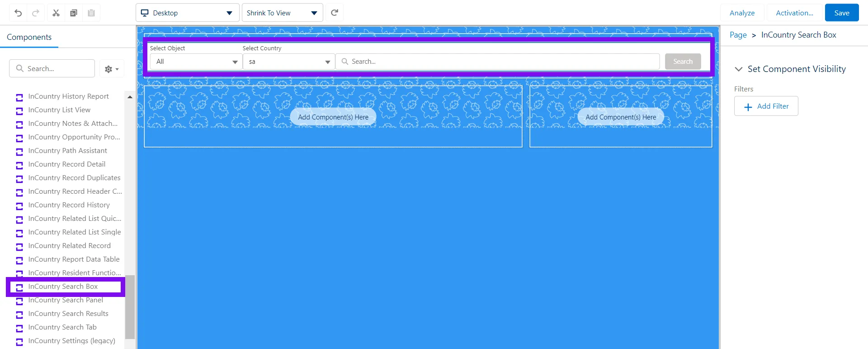Click the Activation button

(x=794, y=13)
